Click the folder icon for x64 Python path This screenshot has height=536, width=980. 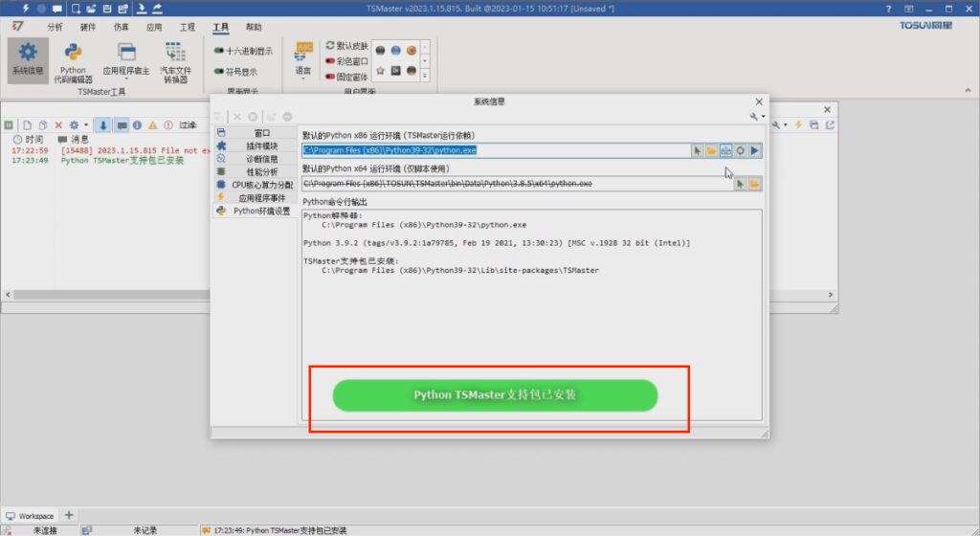coord(755,183)
